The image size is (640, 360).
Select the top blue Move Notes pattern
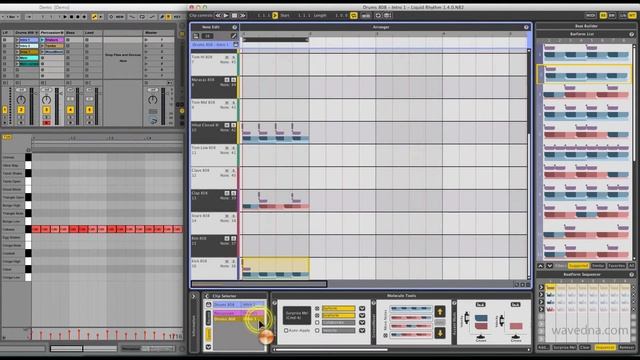411,309
